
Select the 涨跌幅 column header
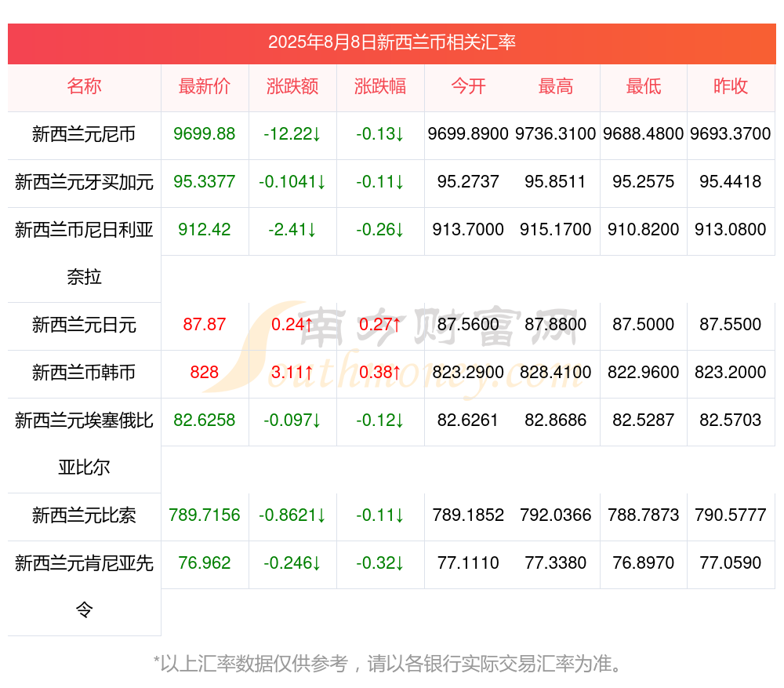(380, 86)
